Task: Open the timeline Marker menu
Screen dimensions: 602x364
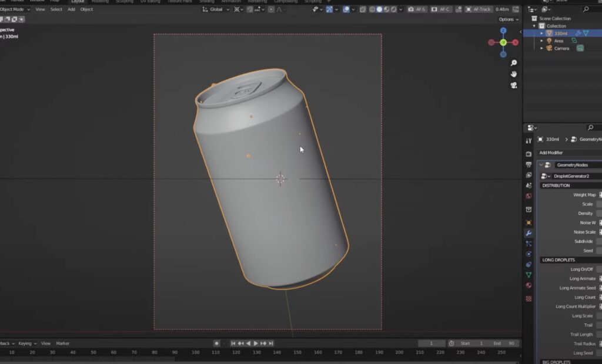Action: pos(62,343)
